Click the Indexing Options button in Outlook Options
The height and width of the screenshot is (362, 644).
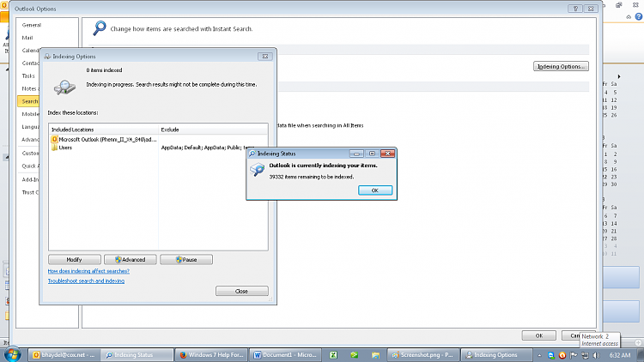561,67
